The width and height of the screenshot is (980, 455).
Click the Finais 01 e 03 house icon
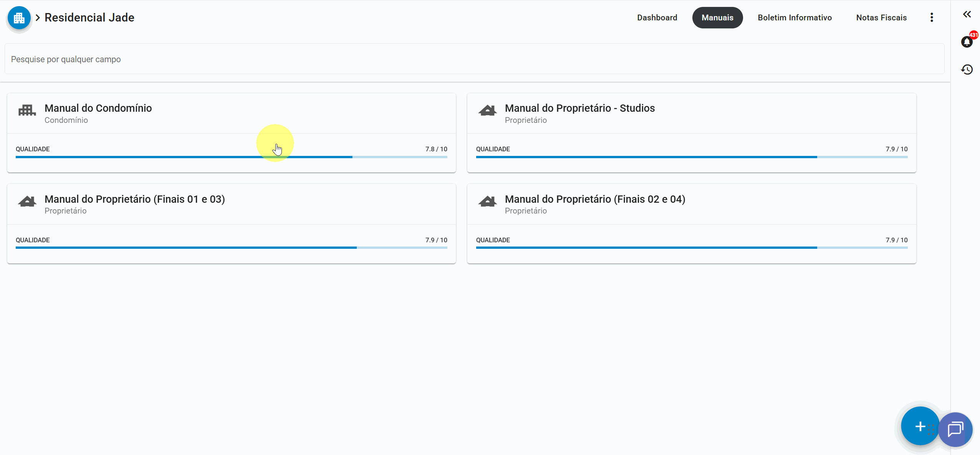click(x=27, y=201)
